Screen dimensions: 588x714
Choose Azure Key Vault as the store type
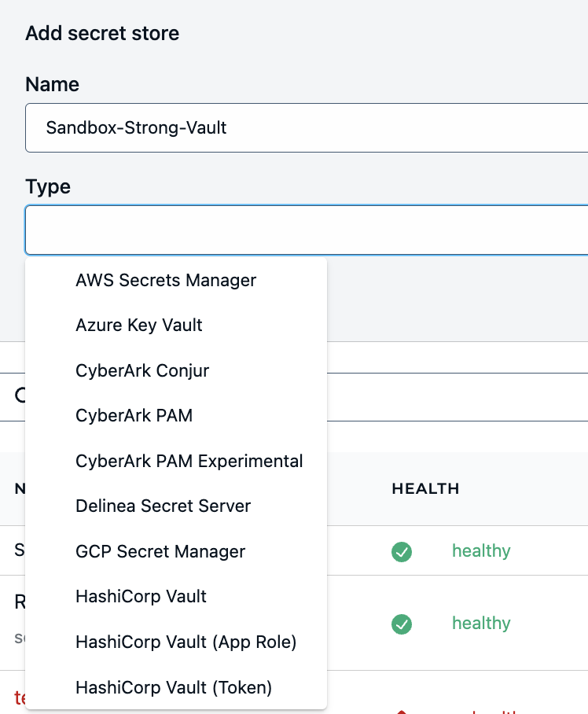(139, 325)
